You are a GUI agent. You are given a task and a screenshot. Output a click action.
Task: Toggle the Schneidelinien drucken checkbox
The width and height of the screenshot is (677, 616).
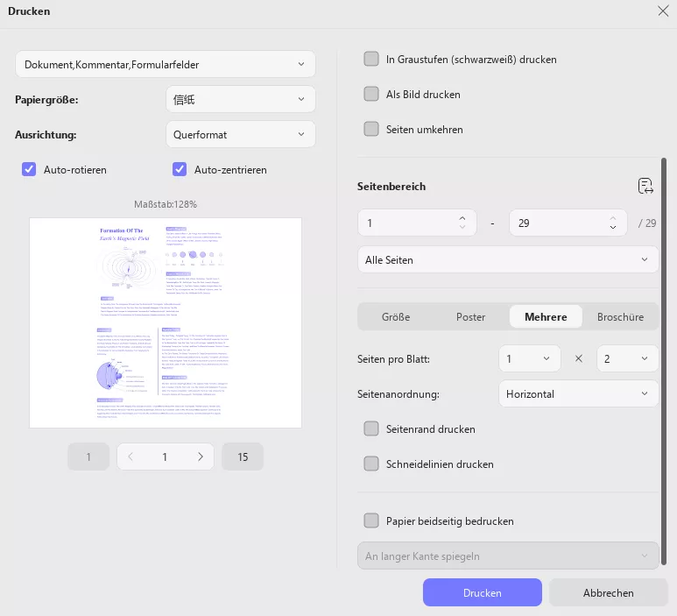point(371,464)
